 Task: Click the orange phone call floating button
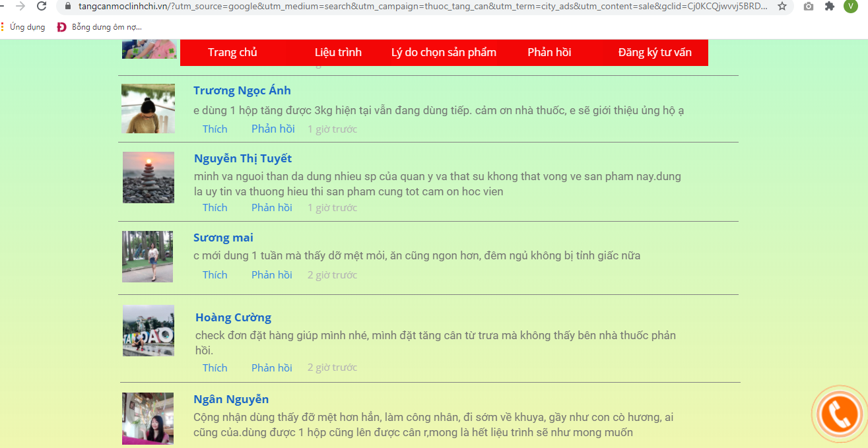click(839, 414)
